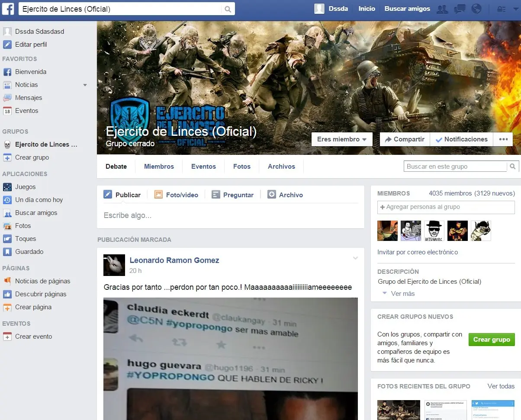
Task: Click the Crear página icon
Action: [7, 307]
